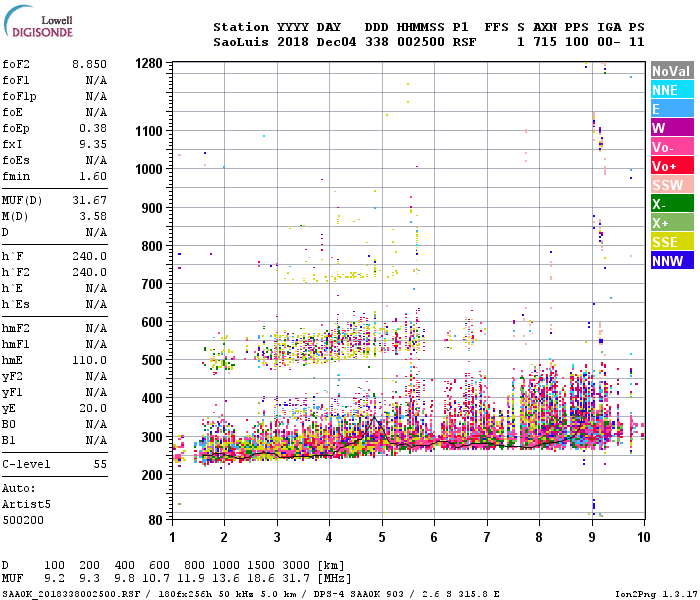
Task: Click the 5 MHz frequency axis label
Action: 382,537
